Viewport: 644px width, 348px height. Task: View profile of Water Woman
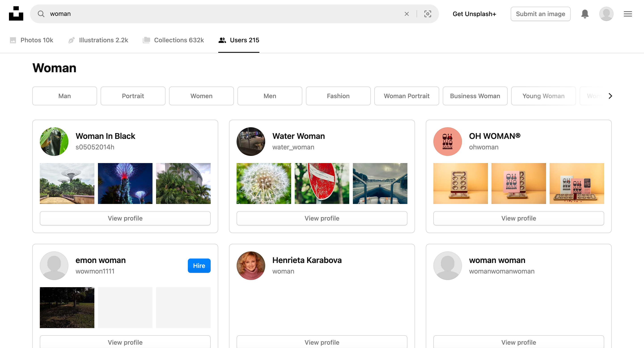pos(322,218)
